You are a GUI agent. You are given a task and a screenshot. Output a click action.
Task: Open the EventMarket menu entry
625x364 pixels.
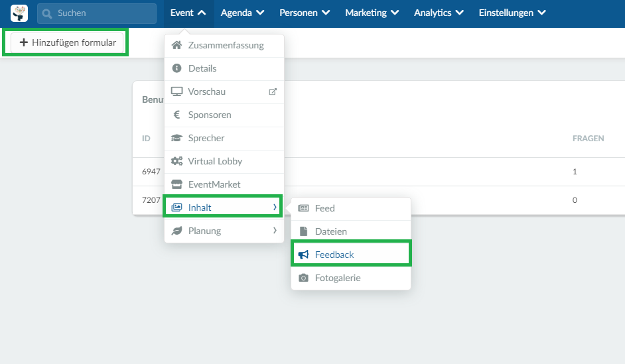pos(224,184)
